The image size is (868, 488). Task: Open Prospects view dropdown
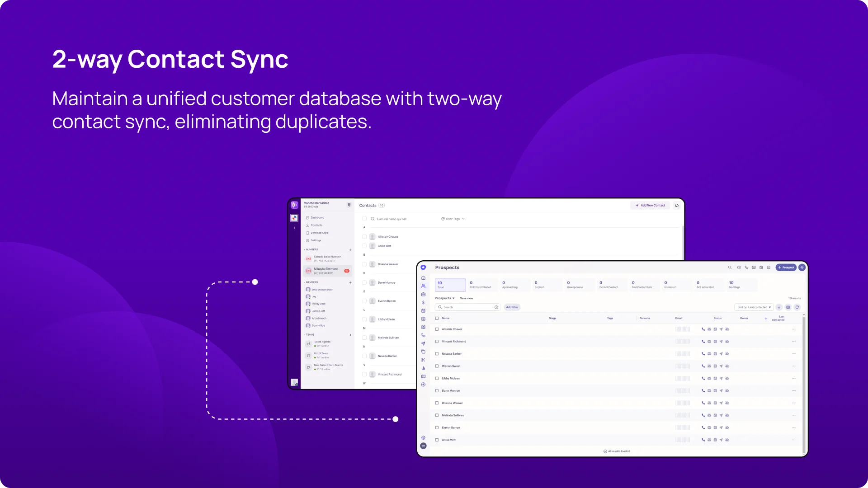click(445, 298)
